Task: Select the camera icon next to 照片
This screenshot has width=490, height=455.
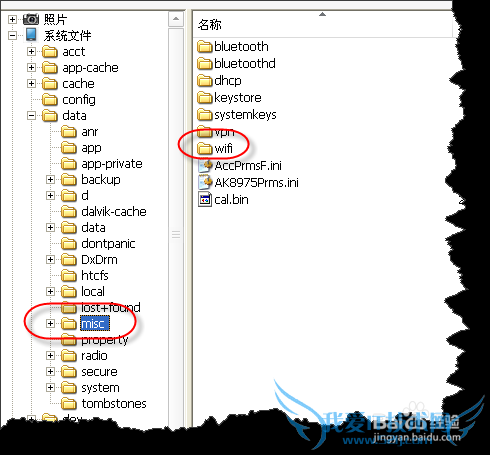Action: (x=31, y=19)
